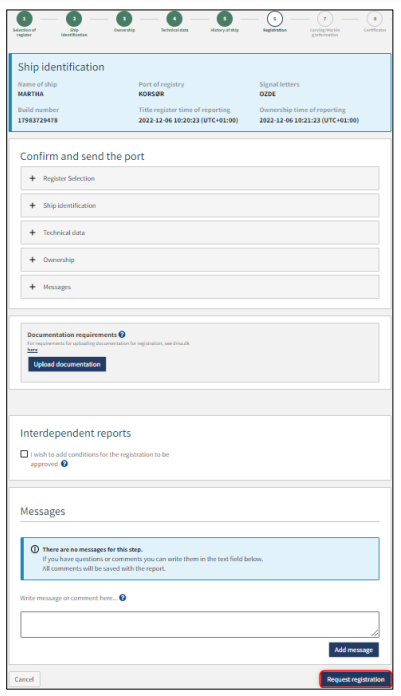401x696 pixels.
Task: Go to step 2 Ship identification circle
Action: (74, 19)
